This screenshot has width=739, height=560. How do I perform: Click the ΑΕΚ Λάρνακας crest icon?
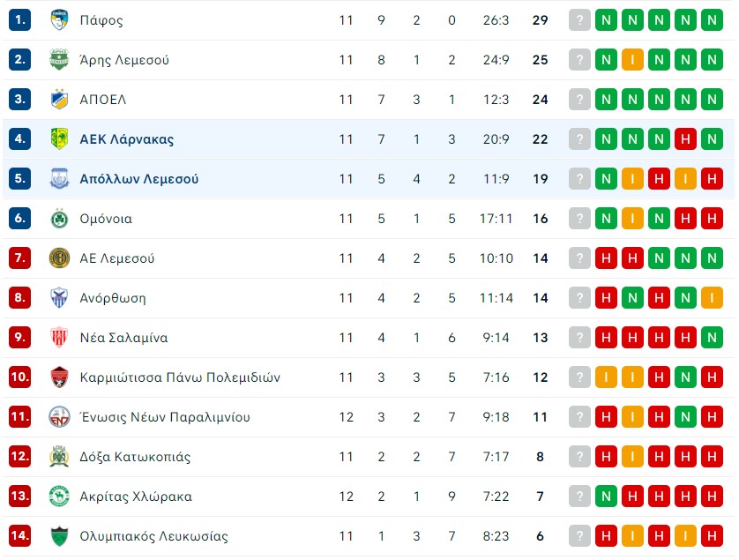[x=59, y=139]
